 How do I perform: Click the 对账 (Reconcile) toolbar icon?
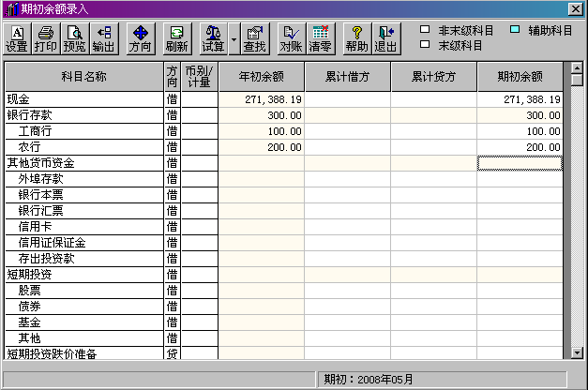pos(292,39)
